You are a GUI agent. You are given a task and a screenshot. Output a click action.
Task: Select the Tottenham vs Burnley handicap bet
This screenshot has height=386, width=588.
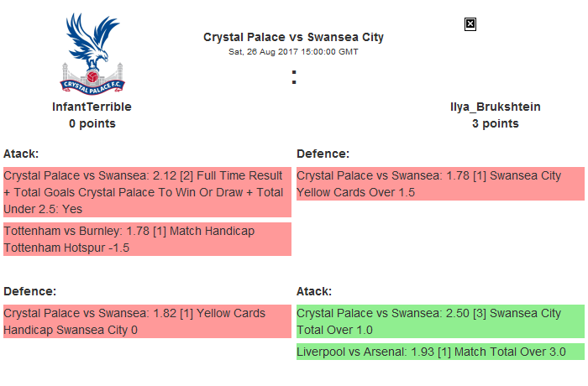click(147, 238)
